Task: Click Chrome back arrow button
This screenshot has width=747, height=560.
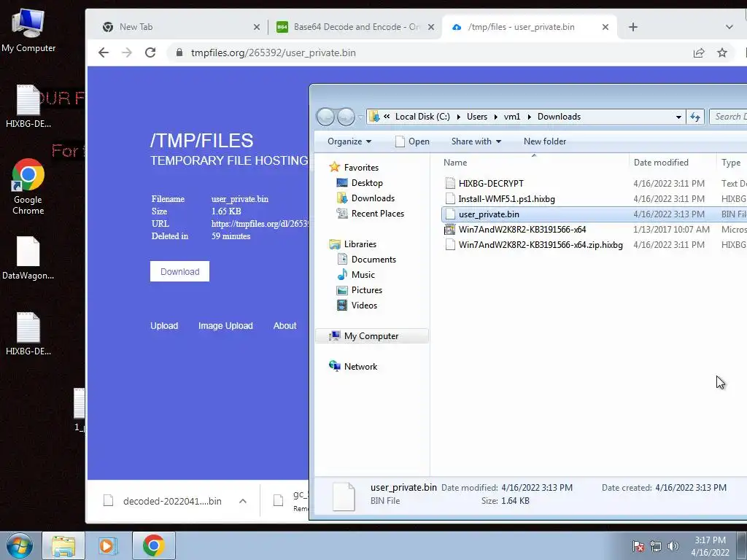Action: (x=104, y=52)
